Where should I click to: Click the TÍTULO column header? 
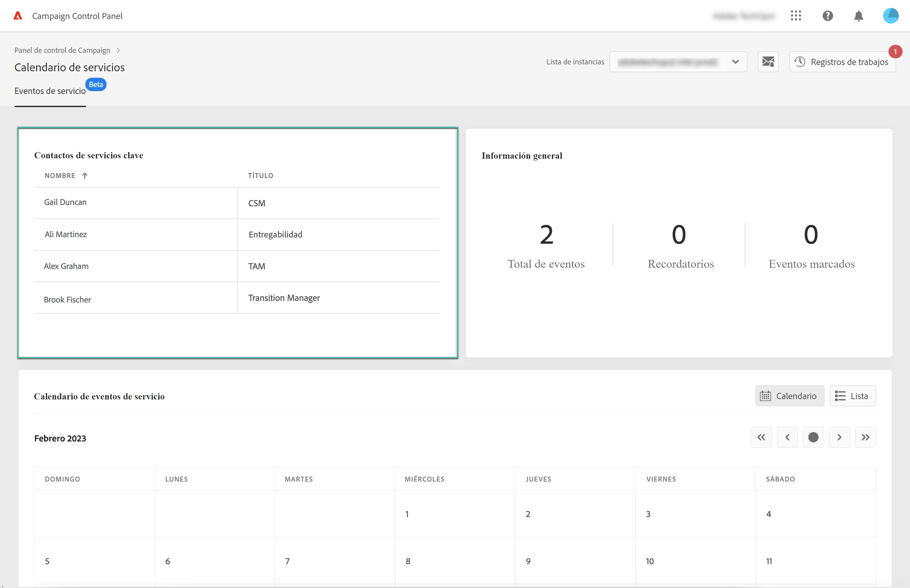[261, 176]
